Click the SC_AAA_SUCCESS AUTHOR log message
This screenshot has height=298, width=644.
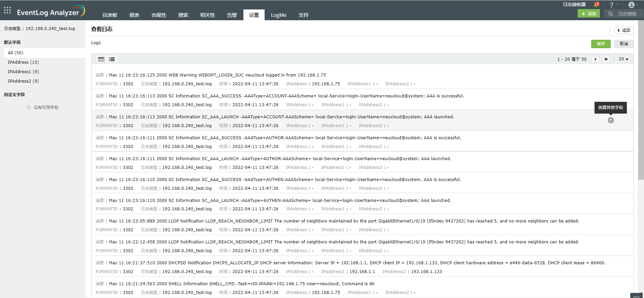285,138
